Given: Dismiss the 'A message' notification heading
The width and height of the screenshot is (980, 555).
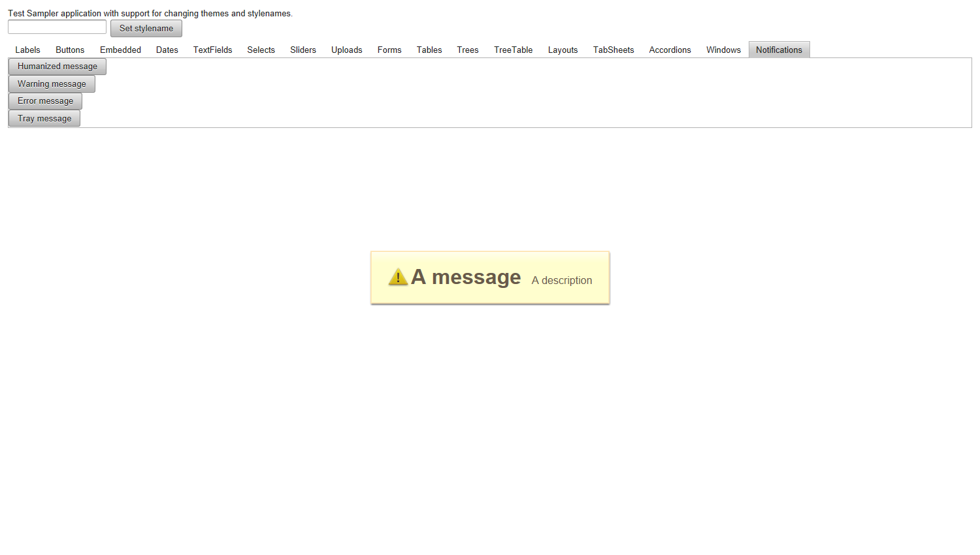Looking at the screenshot, I should click(466, 277).
